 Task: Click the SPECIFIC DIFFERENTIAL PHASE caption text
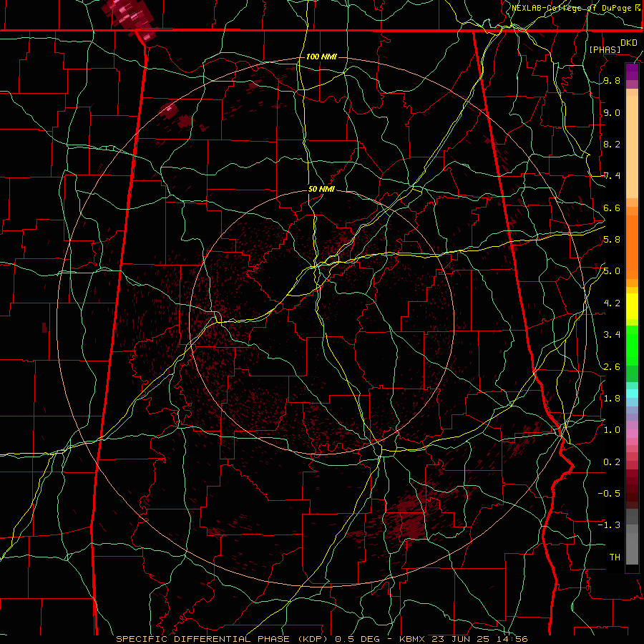point(204,639)
